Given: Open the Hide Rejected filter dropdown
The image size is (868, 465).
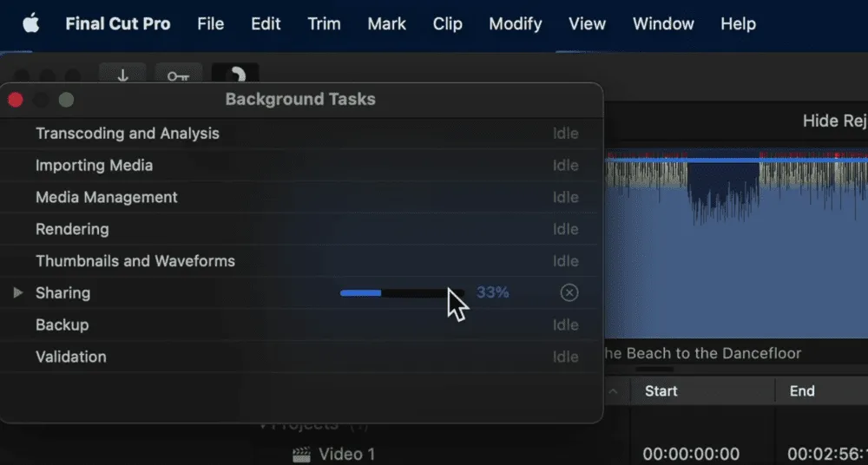Looking at the screenshot, I should click(833, 121).
